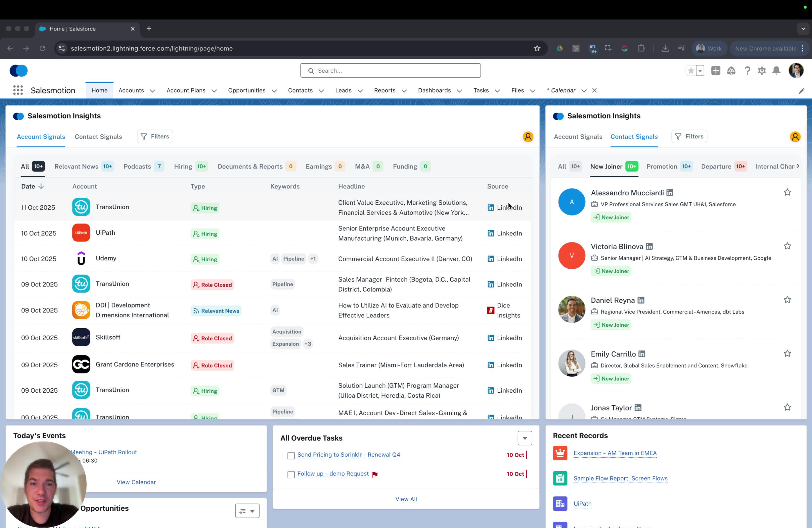This screenshot has width=812, height=528.
Task: Open Filters in left Insights panel
Action: pyautogui.click(x=155, y=137)
